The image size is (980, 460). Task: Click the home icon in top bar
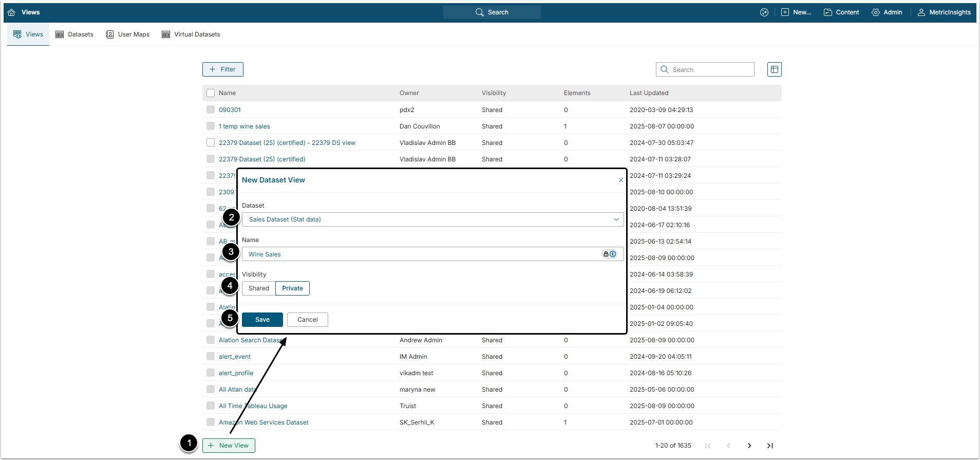coord(11,12)
